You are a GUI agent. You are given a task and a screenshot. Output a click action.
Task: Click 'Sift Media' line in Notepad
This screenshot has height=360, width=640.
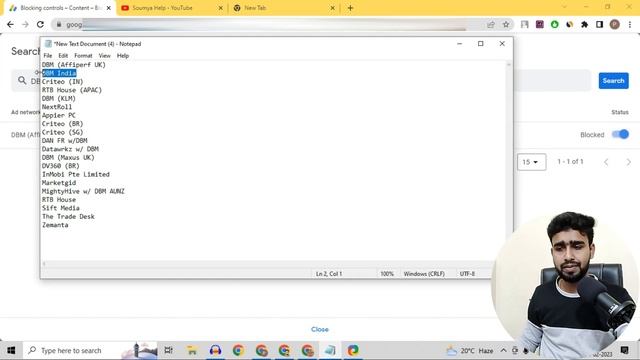coord(61,208)
